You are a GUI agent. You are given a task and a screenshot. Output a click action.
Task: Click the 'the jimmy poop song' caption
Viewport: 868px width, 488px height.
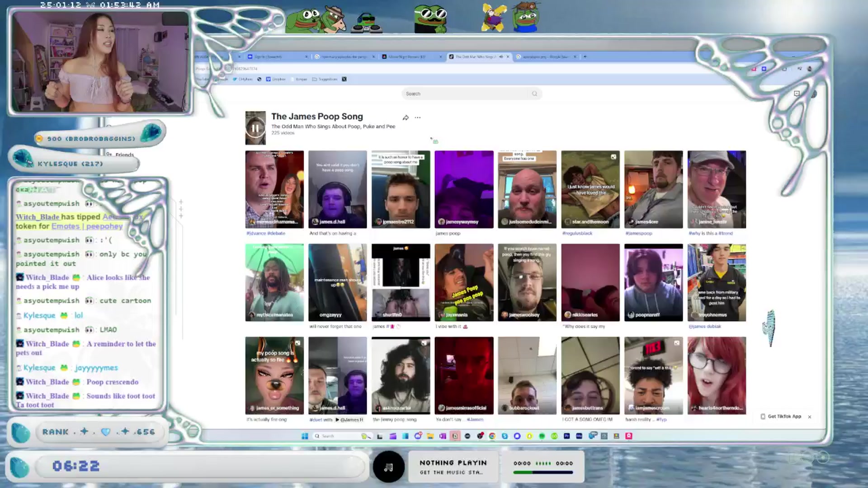tap(395, 419)
